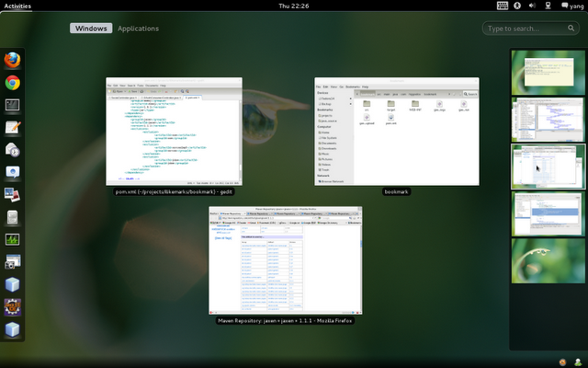The width and height of the screenshot is (588, 368).
Task: Open blue cube icon below System Monitor group
Action: coord(12,284)
